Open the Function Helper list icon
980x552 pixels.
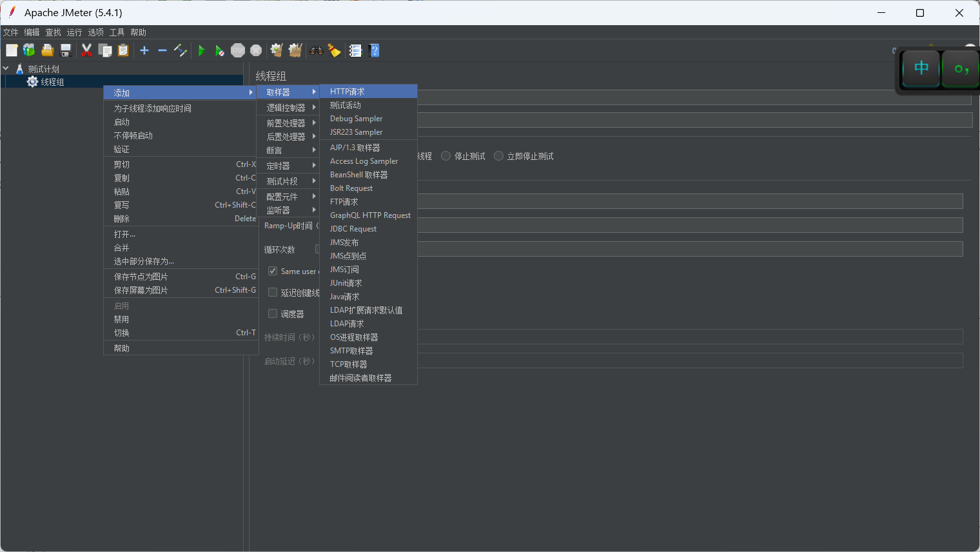coord(355,50)
